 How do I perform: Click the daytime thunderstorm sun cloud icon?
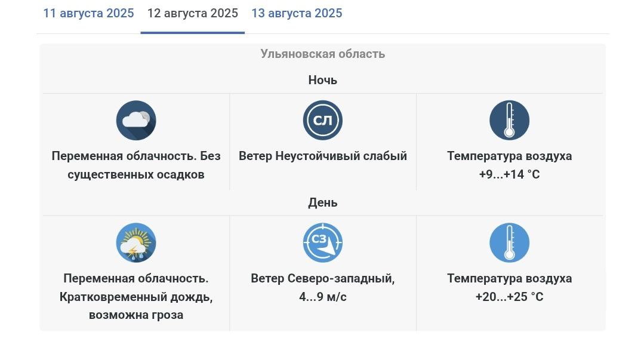tap(136, 242)
